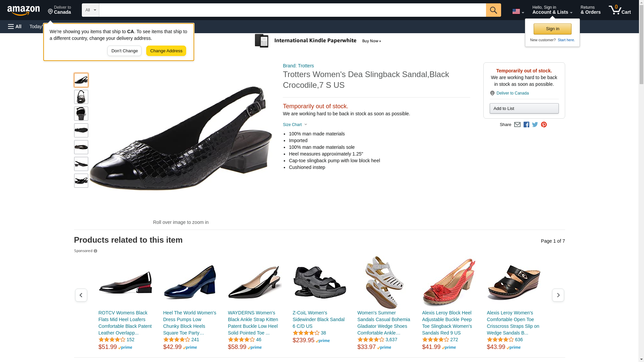Click the yellow Sign in button
Viewport: 644px width, 362px height.
(552, 29)
